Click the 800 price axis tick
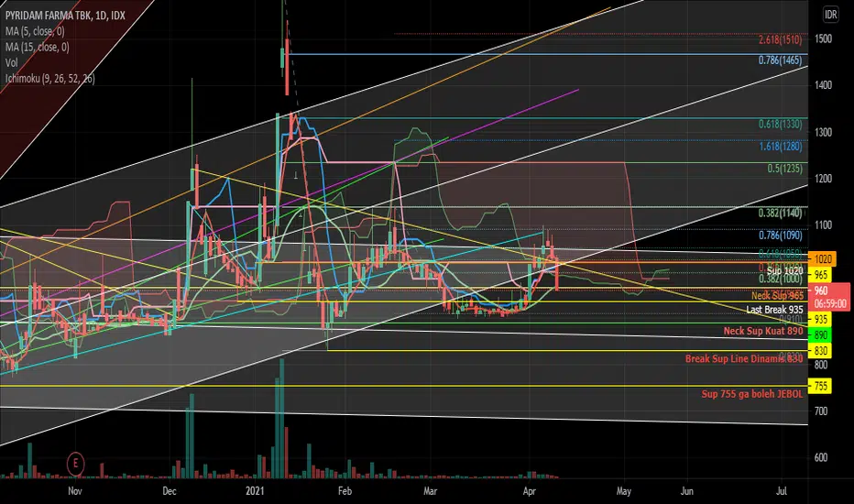Image resolution: width=854 pixels, height=504 pixels. pyautogui.click(x=821, y=365)
